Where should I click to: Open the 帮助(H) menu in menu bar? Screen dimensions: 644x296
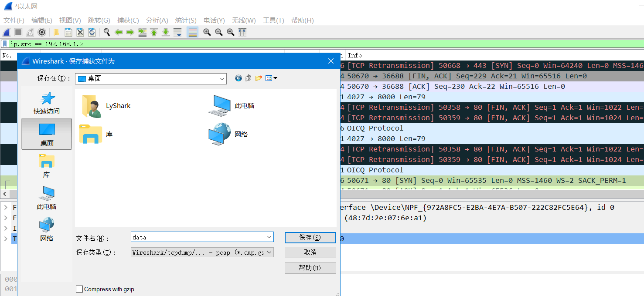coord(302,20)
